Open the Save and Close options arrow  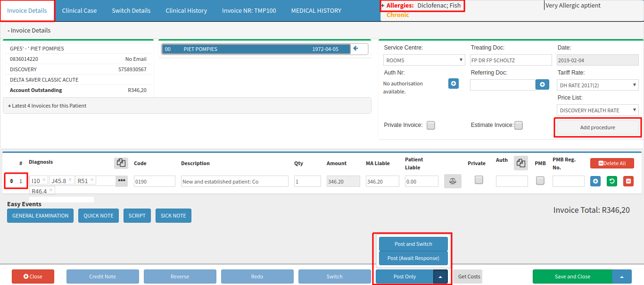(622, 277)
